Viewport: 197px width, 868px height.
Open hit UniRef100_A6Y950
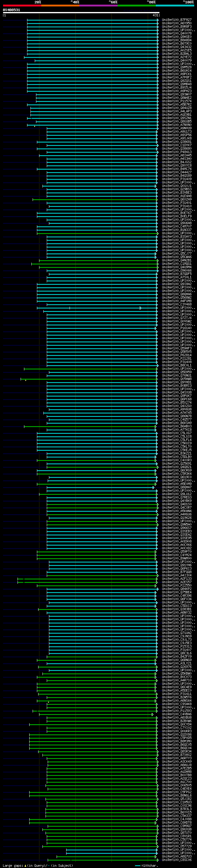[177, 23]
